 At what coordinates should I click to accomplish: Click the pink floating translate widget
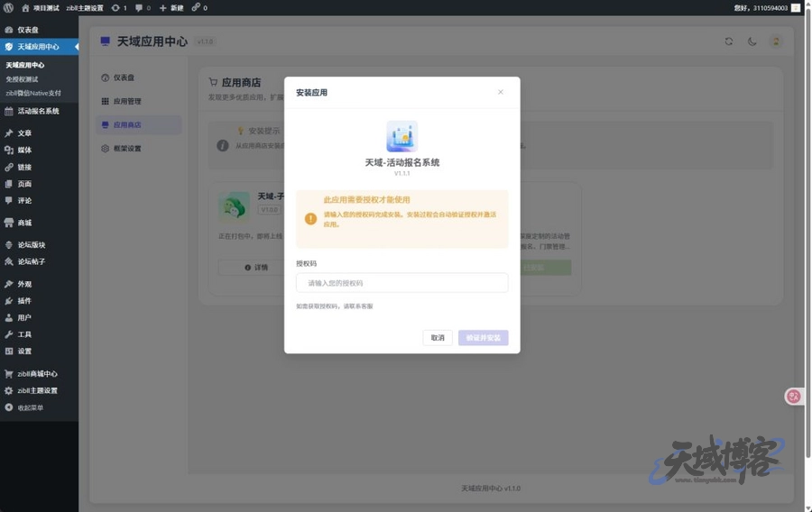tap(794, 397)
